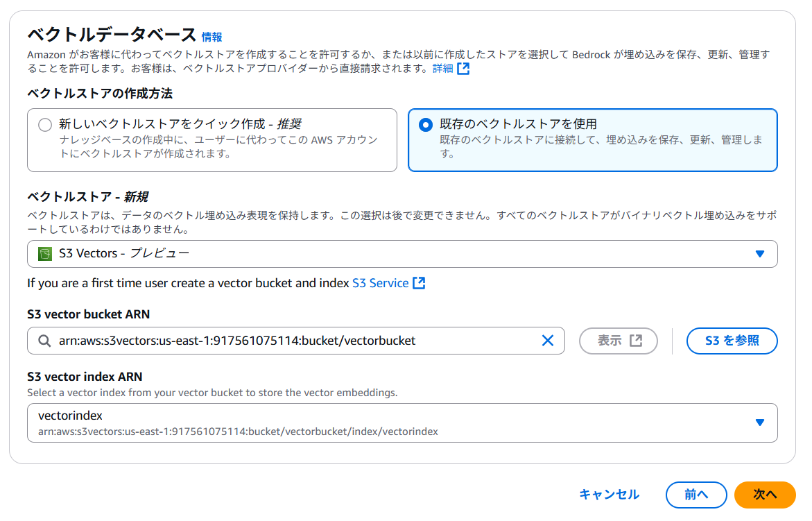Open the S3 Vectors vector store dropdown
This screenshot has width=812, height=521.
[x=402, y=254]
